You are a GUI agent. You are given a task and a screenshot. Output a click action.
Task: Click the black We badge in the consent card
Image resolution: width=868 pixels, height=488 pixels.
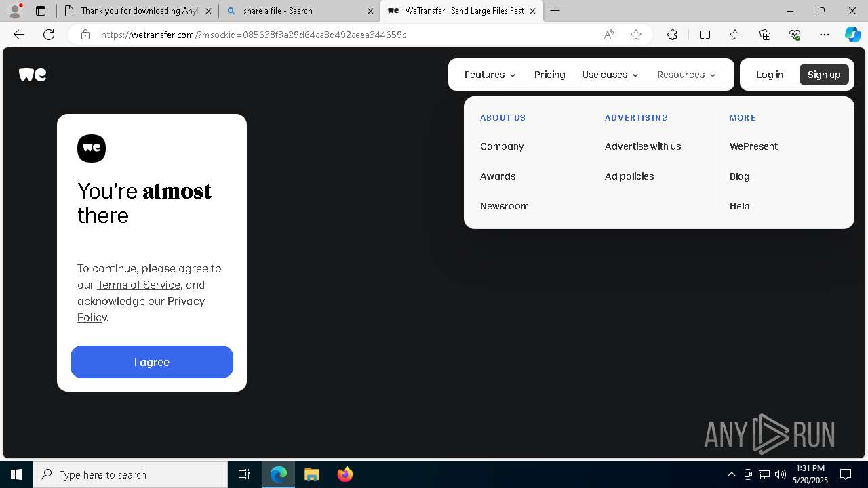point(92,148)
